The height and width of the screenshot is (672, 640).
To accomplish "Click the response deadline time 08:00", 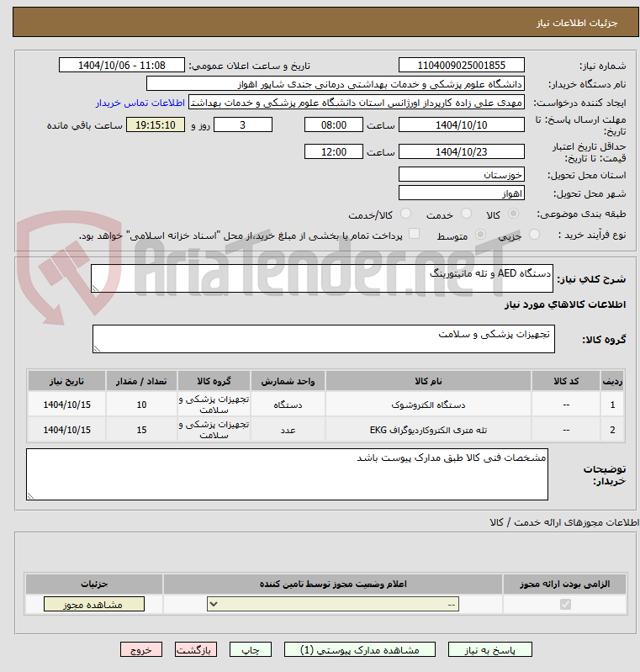I will (x=334, y=124).
